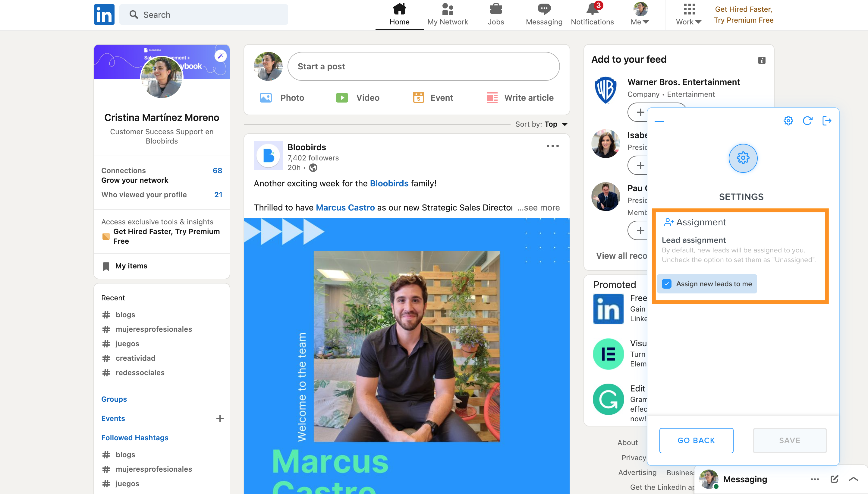Add a Video to post
Viewport: 868px width, 494px height.
pos(357,98)
